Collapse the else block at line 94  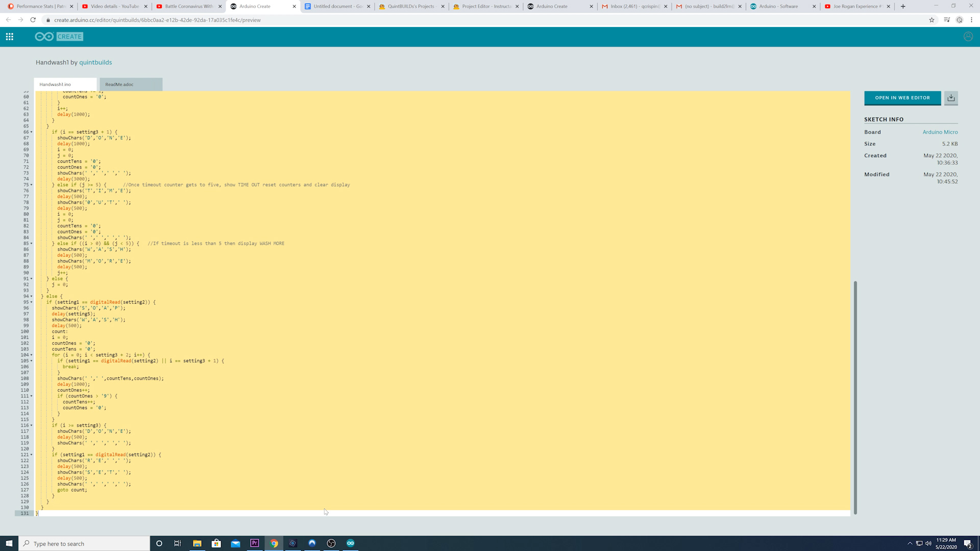tap(32, 296)
